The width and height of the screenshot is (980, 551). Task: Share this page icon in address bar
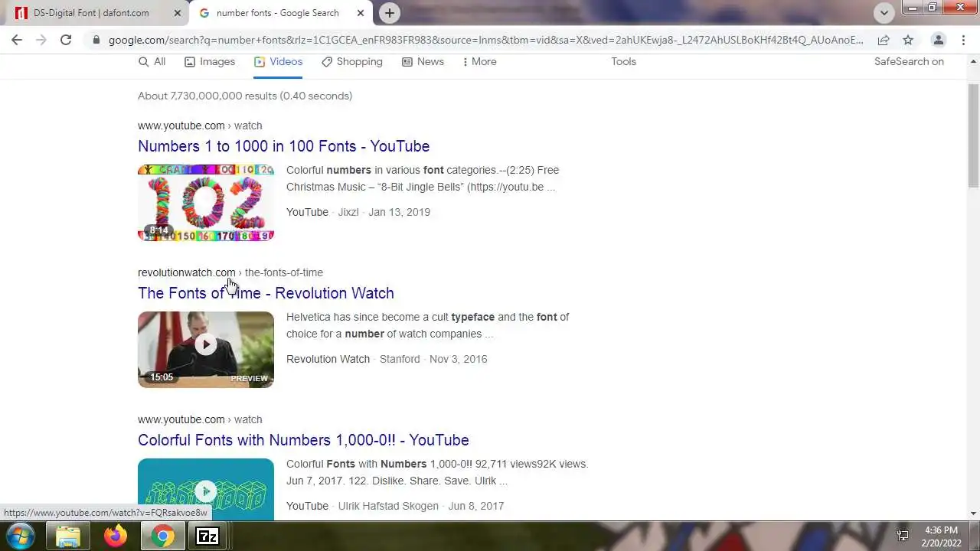tap(884, 40)
